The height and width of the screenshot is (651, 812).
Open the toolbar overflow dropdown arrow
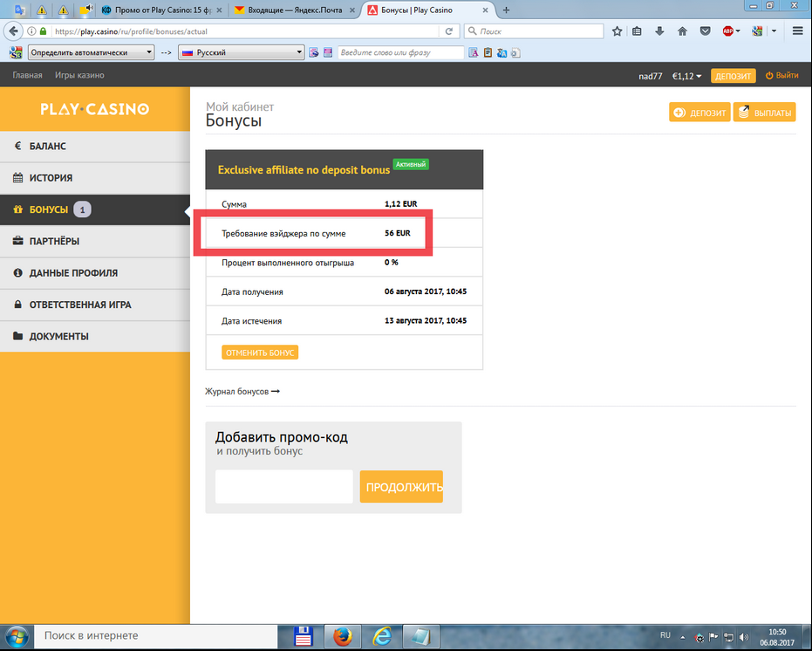pyautogui.click(x=774, y=31)
